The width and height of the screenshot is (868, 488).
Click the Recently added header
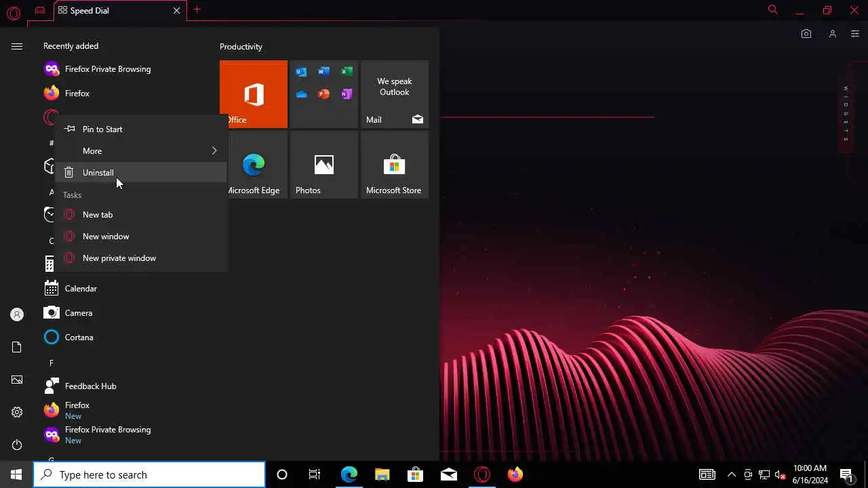pos(71,46)
